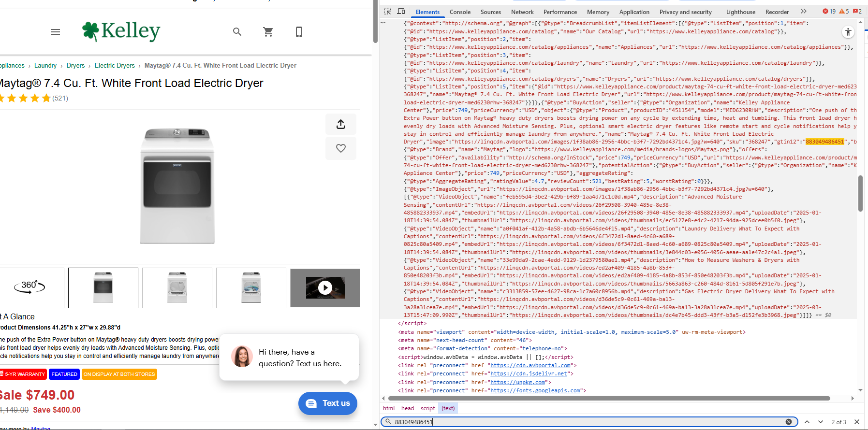Viewport: 868px width, 430px height.
Task: Click the warnings count triangle
Action: point(844,12)
